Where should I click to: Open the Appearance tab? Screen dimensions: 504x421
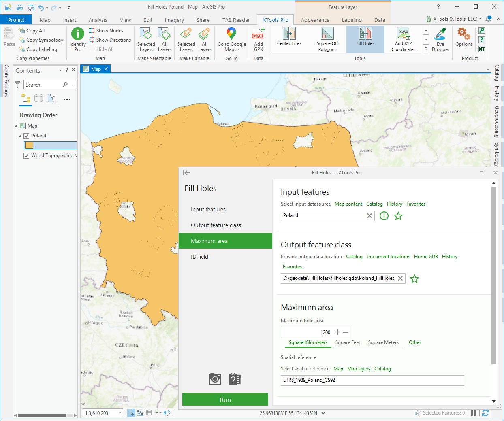click(315, 20)
